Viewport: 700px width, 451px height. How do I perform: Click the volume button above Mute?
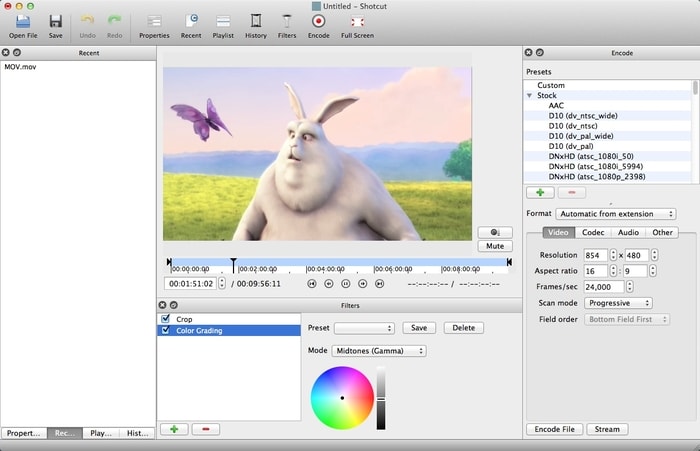point(495,232)
